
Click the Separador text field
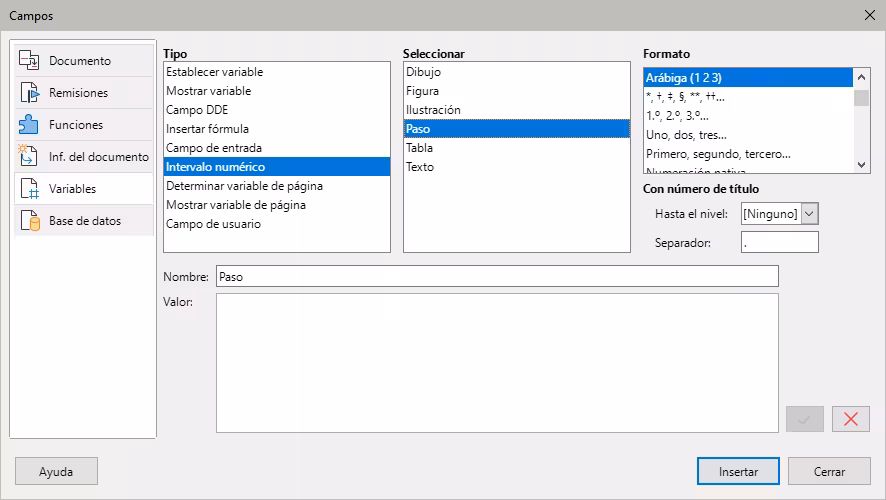click(779, 243)
